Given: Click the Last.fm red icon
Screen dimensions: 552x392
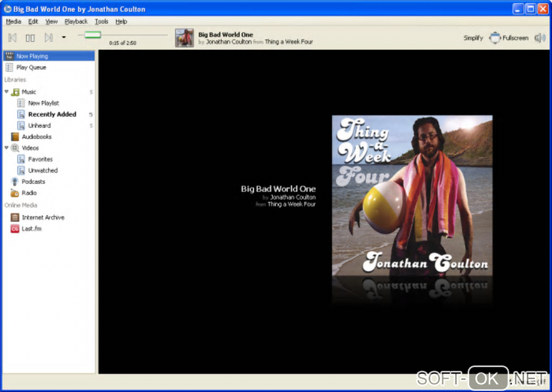Looking at the screenshot, I should pos(15,229).
